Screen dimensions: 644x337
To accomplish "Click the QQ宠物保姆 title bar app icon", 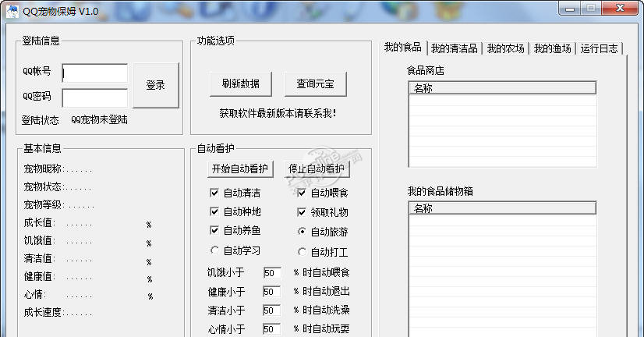I will click(x=12, y=11).
